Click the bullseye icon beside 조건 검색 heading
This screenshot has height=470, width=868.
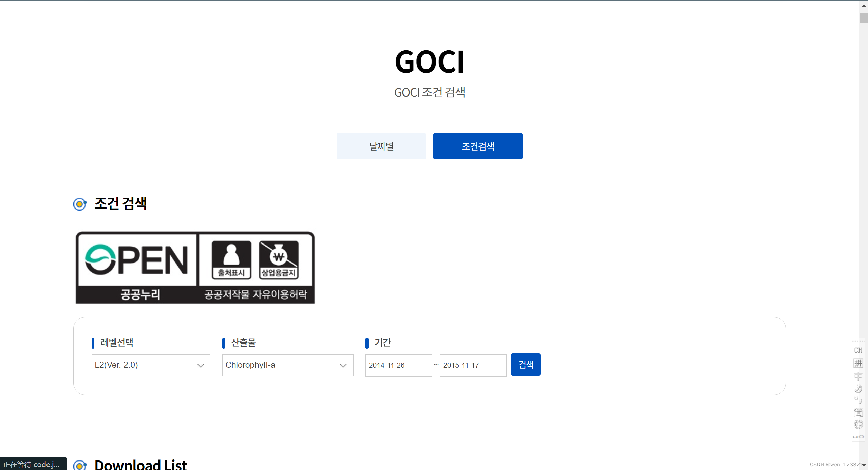pyautogui.click(x=80, y=204)
